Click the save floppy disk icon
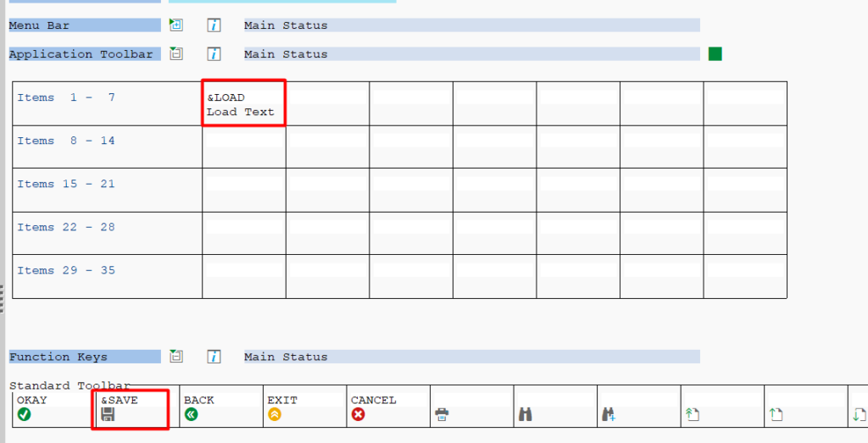The width and height of the screenshot is (868, 443). 108,414
